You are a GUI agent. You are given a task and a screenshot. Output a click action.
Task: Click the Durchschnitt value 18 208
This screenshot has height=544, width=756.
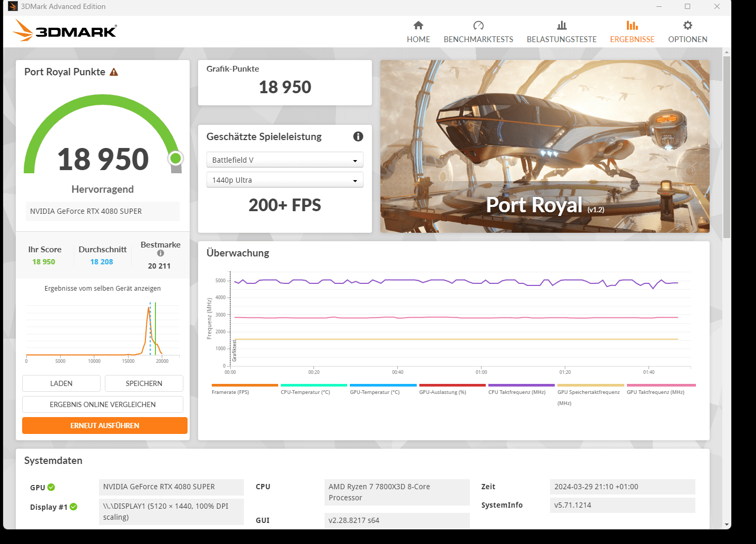pyautogui.click(x=102, y=262)
